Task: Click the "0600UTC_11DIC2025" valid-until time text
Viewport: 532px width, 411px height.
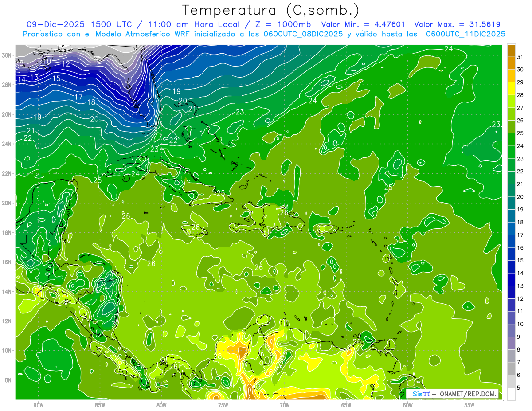Action: 465,34
